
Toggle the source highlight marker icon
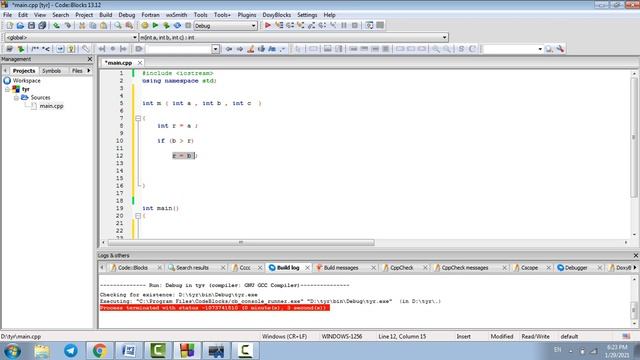(x=251, y=49)
